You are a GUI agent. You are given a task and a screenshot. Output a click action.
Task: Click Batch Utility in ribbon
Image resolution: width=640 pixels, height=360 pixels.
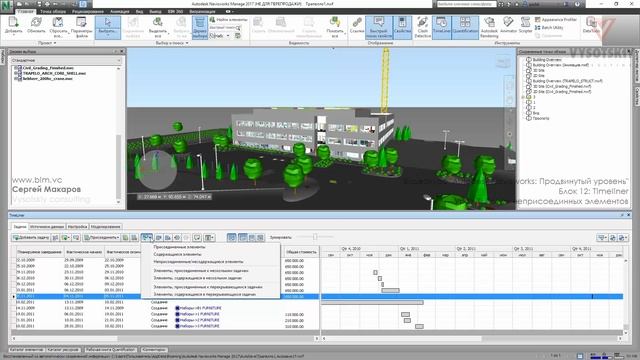coord(549,27)
